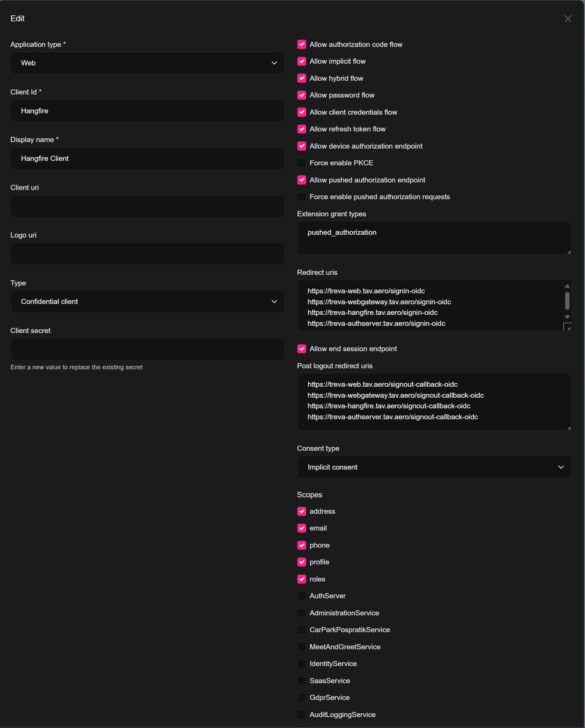
Task: Focus the Client secret field
Action: click(147, 349)
